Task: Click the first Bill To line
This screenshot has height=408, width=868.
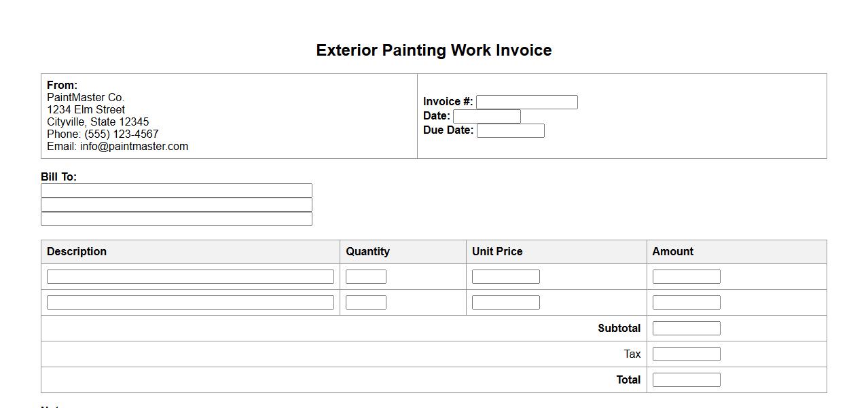Action: [177, 191]
